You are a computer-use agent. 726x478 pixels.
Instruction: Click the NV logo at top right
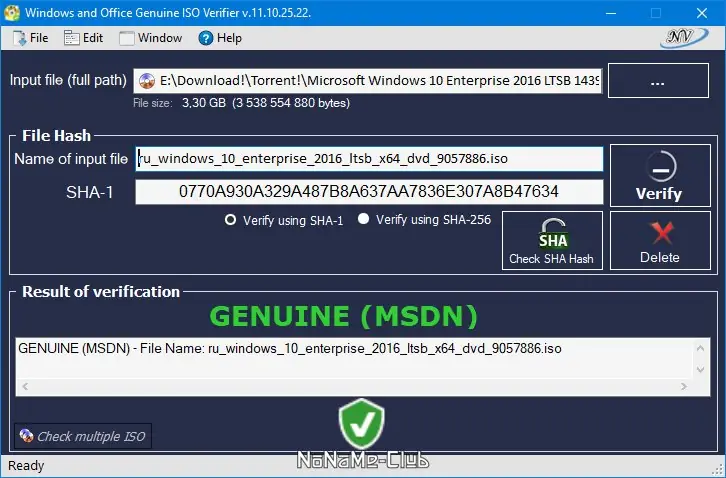tap(684, 38)
